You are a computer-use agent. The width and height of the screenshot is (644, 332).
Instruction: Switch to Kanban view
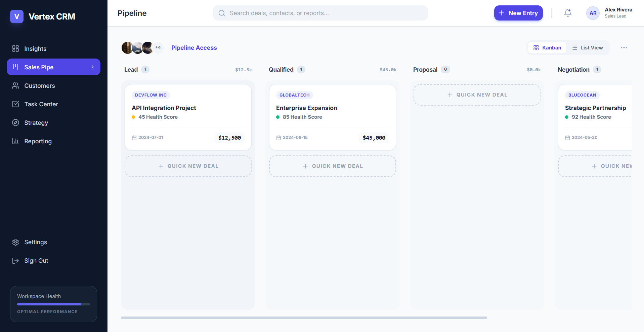547,48
